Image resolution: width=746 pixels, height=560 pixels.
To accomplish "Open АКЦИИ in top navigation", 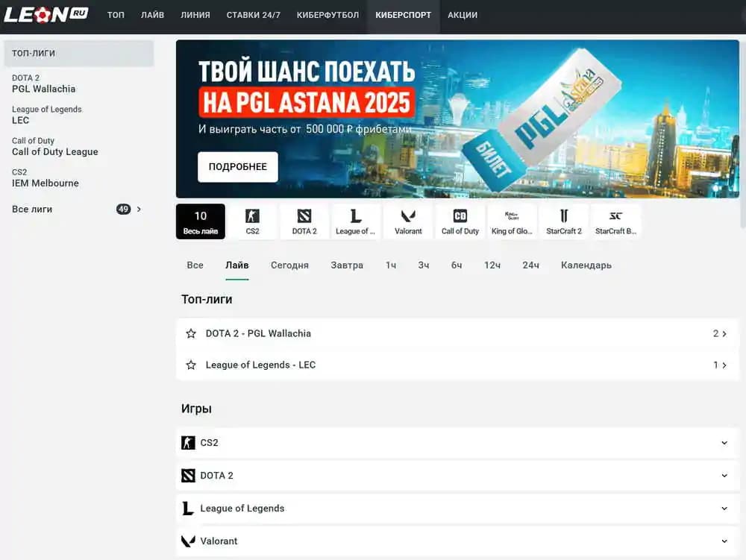I will tap(463, 15).
